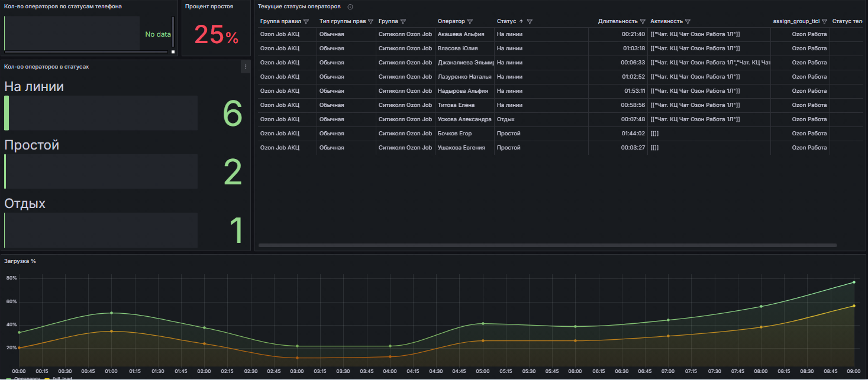This screenshot has height=380, width=868.
Task: Toggle Occupancy series in chart legend
Action: tap(26, 378)
